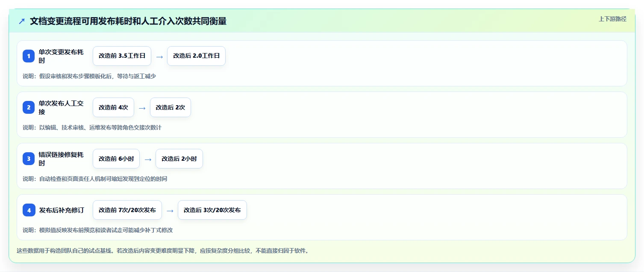Viewport: 644px width, 272px height.
Task: Click the arrow between 7次/20次发布 and 3次/20次发布
Action: [x=170, y=210]
